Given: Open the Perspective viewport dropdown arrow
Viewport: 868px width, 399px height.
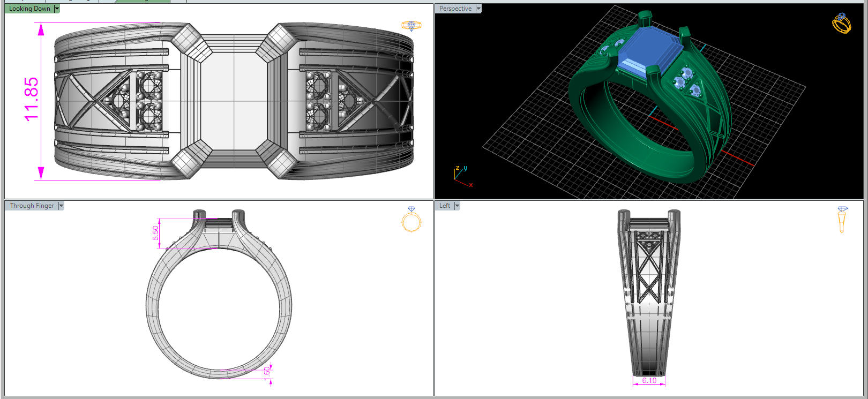Looking at the screenshot, I should coord(478,9).
